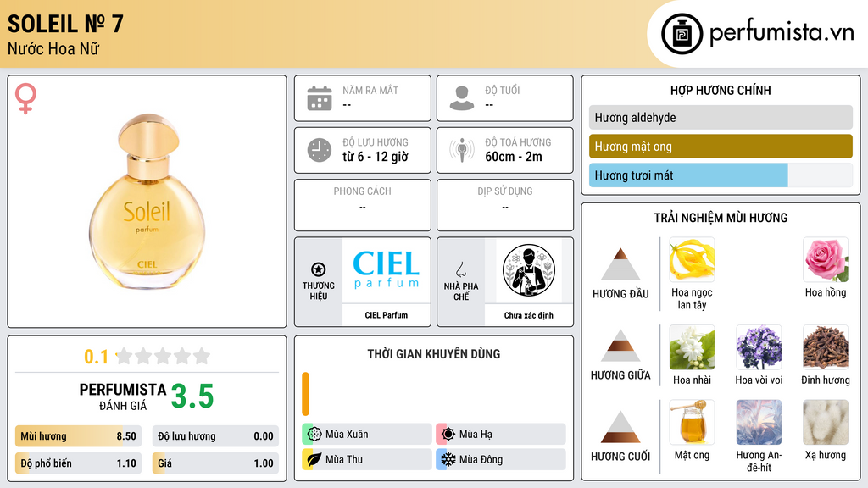868x488 pixels.
Task: Select the Mùa Đông season button
Action: [x=500, y=459]
